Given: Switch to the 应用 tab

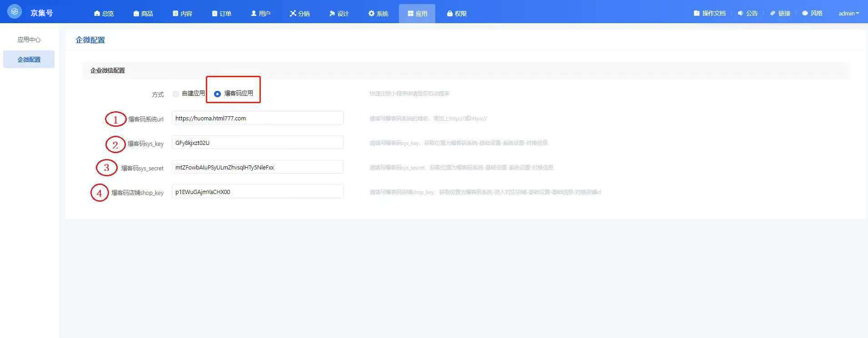Looking at the screenshot, I should [x=417, y=14].
